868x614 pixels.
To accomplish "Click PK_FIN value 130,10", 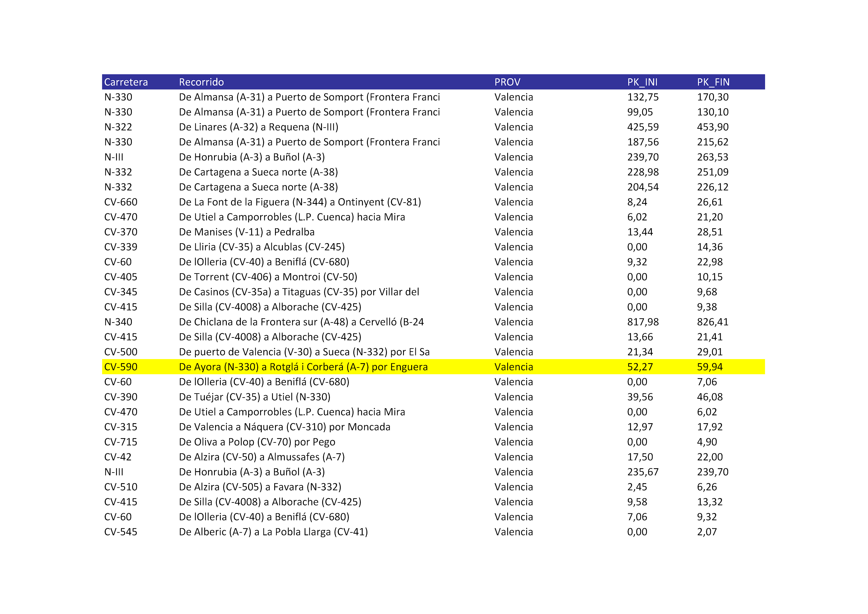I will [x=713, y=112].
